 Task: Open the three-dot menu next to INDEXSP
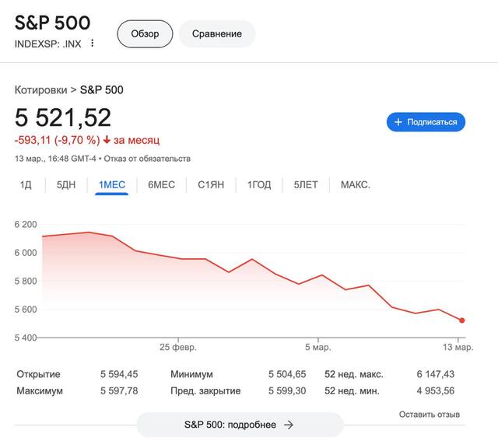tap(93, 44)
